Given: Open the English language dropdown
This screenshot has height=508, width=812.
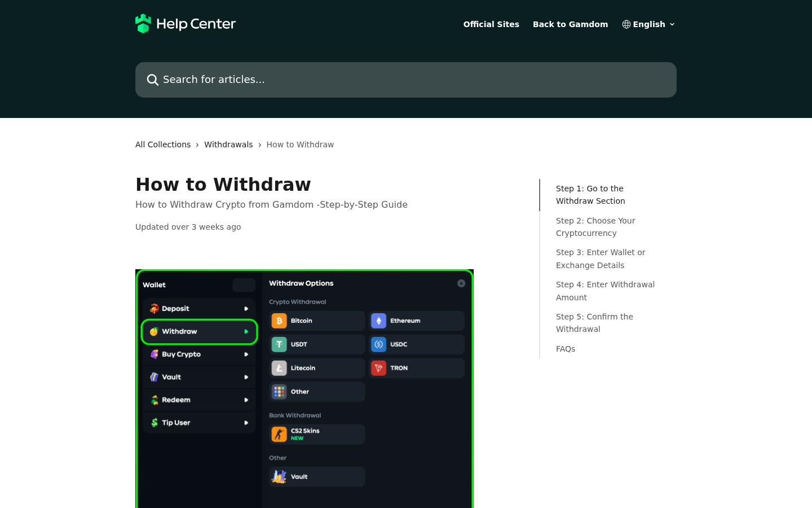Looking at the screenshot, I should pyautogui.click(x=648, y=24).
